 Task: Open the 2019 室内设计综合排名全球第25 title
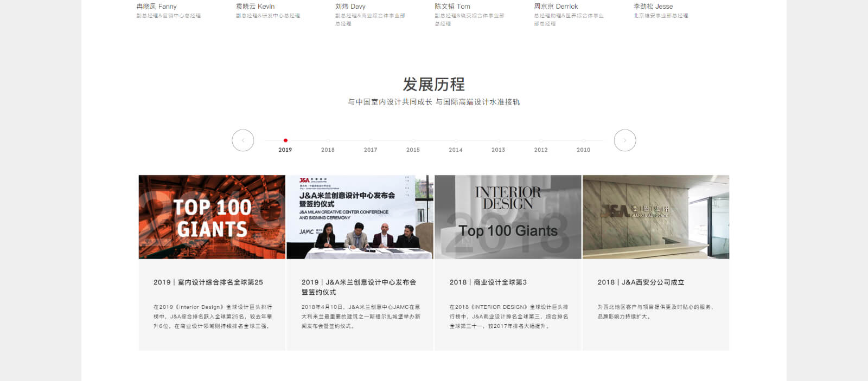[208, 282]
